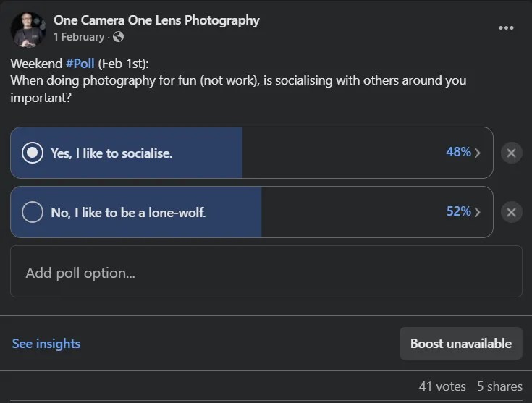The width and height of the screenshot is (532, 403).
Task: Select 'No, I like to be a lone-wolf' radio button
Action: 33,212
